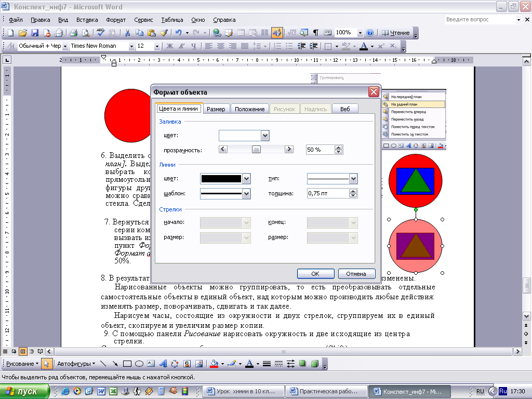Click the Print icon in the toolbar
Image resolution: width=532 pixels, height=399 pixels.
(x=73, y=33)
